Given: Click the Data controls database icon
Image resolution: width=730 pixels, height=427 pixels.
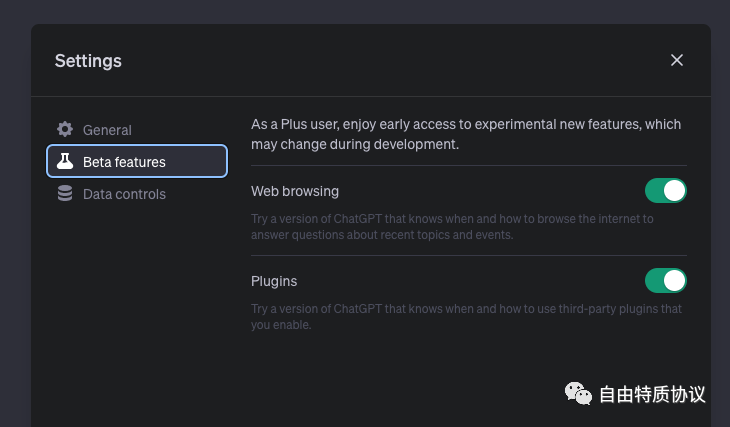Looking at the screenshot, I should point(65,194).
